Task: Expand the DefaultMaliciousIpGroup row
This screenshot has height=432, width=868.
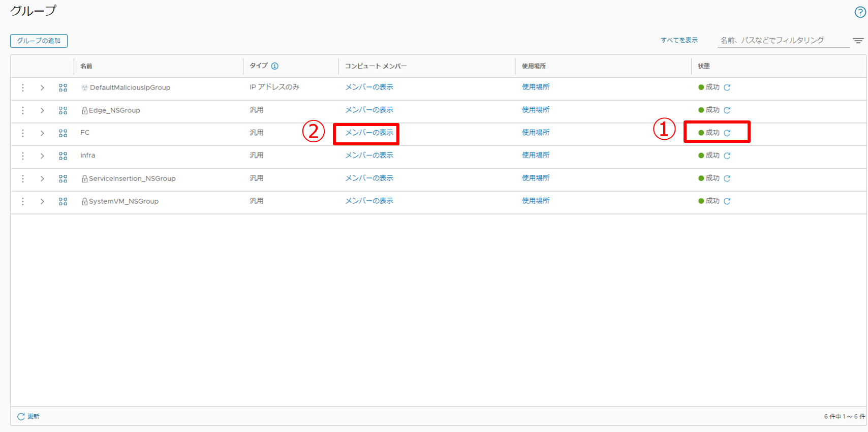Action: pyautogui.click(x=42, y=88)
